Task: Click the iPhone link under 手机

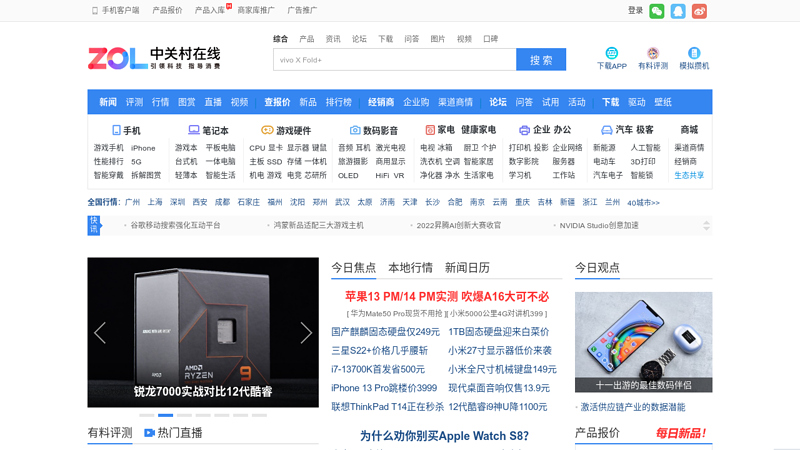Action: (143, 148)
